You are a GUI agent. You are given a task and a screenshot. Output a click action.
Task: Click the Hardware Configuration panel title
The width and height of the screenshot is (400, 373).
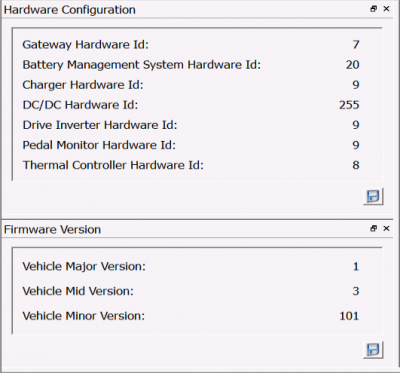point(70,10)
